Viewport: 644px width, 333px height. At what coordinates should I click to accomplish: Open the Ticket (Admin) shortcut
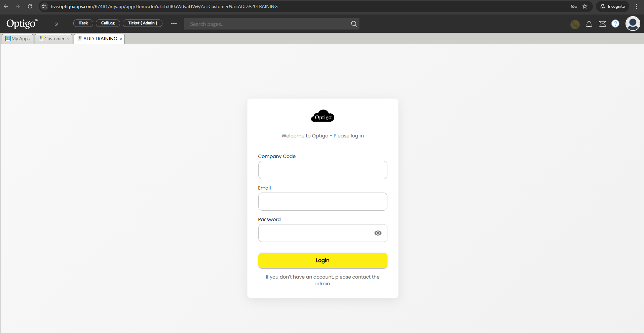tap(143, 23)
